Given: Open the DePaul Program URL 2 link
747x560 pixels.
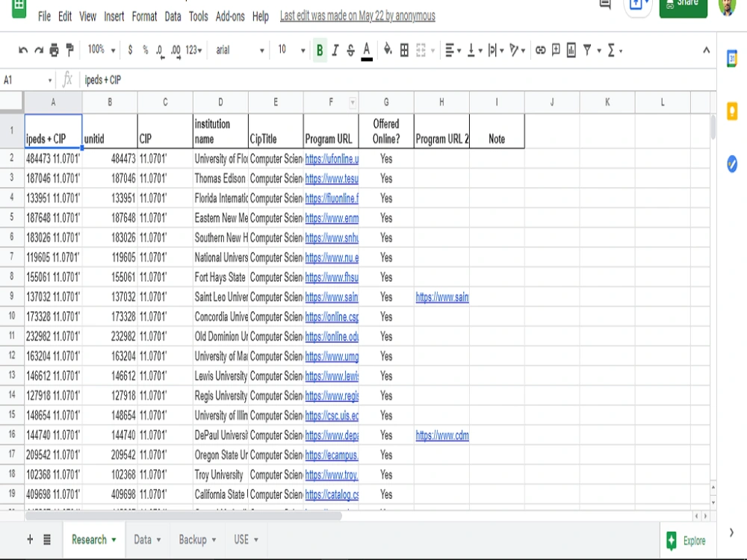Looking at the screenshot, I should tap(442, 436).
